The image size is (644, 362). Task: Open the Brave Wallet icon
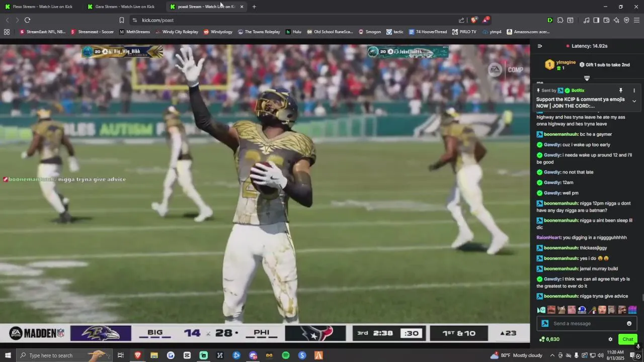(606, 20)
